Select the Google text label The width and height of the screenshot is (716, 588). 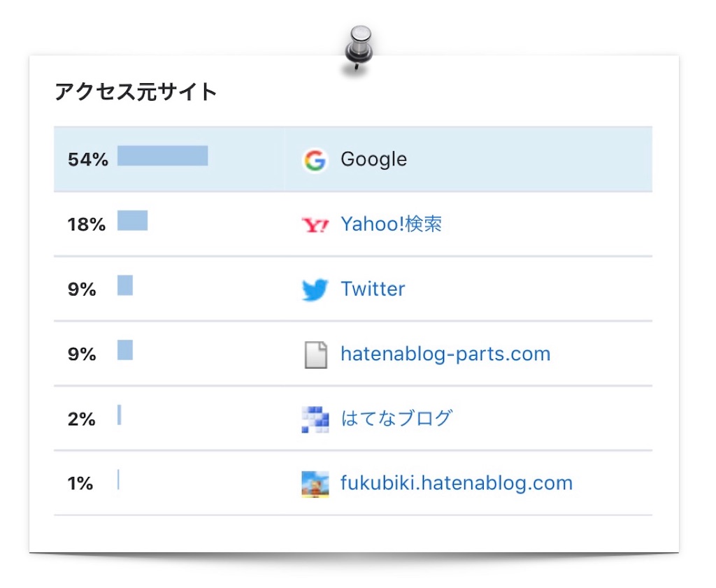pos(373,159)
